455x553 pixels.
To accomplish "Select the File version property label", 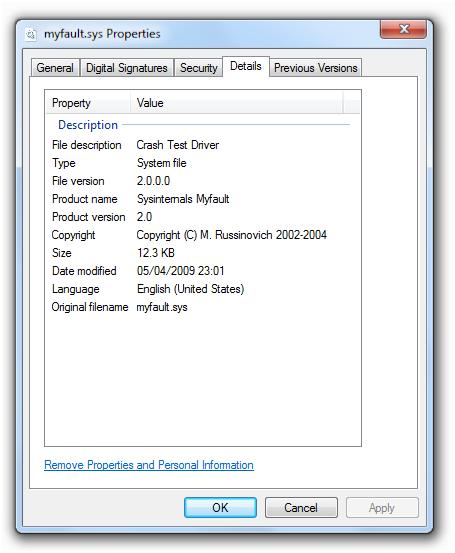I will pyautogui.click(x=78, y=181).
